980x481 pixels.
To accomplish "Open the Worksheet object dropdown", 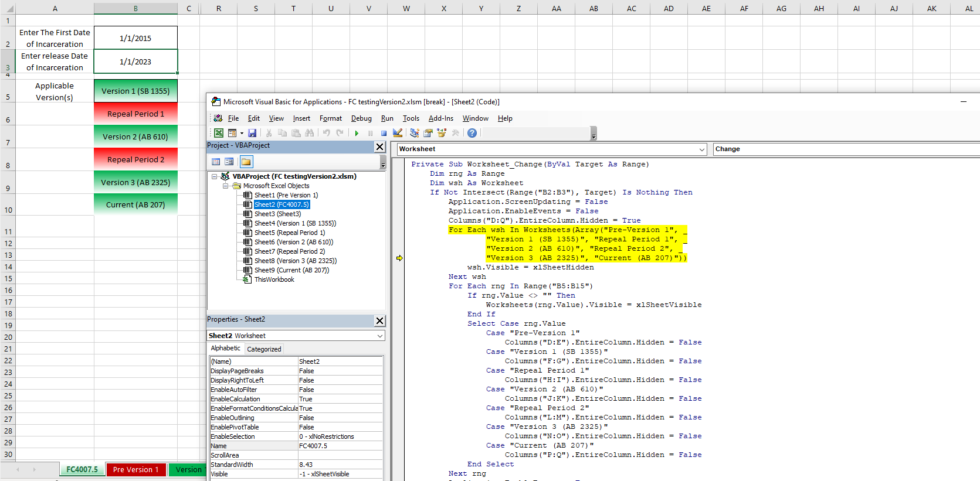I will (701, 149).
